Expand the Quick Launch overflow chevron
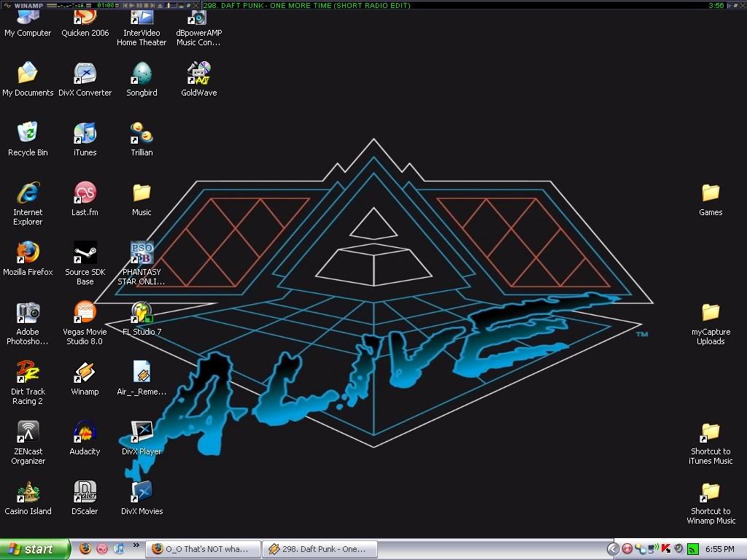The image size is (747, 560). point(136,545)
